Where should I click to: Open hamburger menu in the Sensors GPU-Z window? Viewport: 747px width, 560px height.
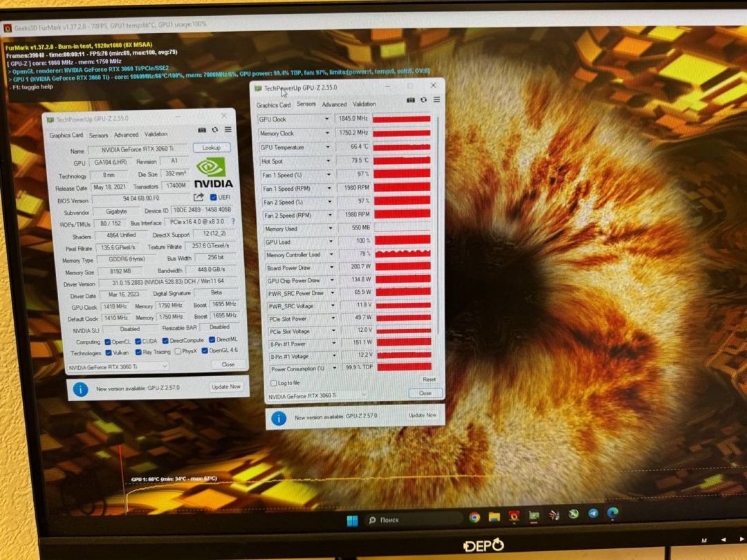point(436,99)
